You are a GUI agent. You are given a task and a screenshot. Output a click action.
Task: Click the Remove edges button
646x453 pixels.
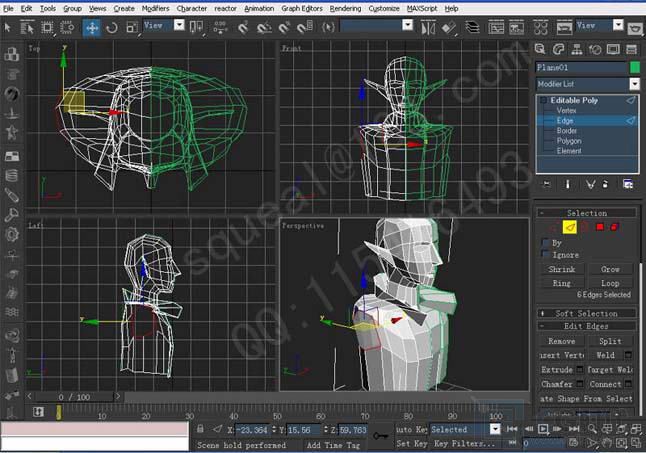click(x=561, y=341)
